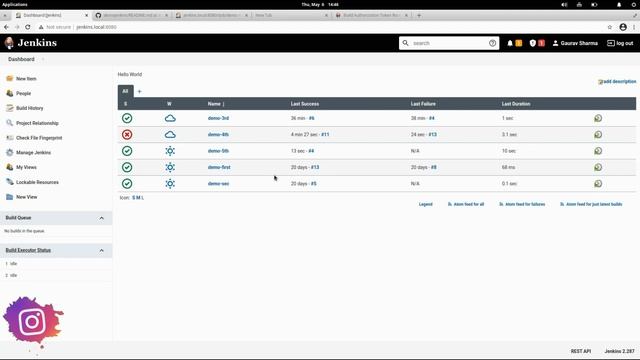The image size is (640, 360).
Task: Sort table by Last Success
Action: point(305,104)
